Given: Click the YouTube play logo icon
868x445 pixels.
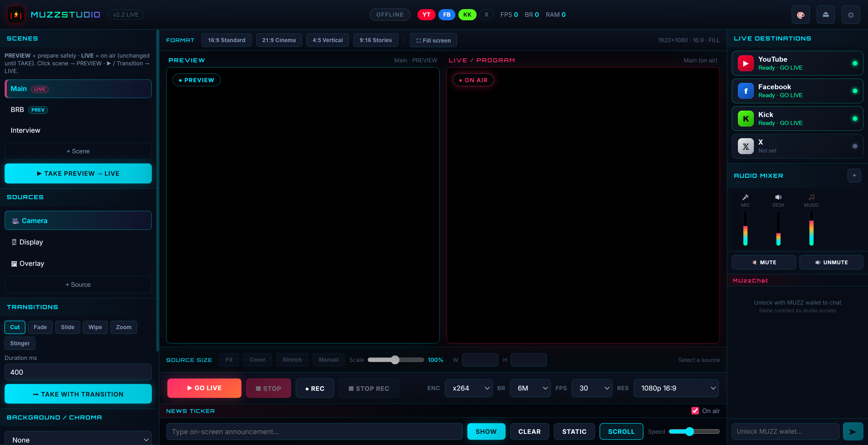Looking at the screenshot, I should pos(746,63).
